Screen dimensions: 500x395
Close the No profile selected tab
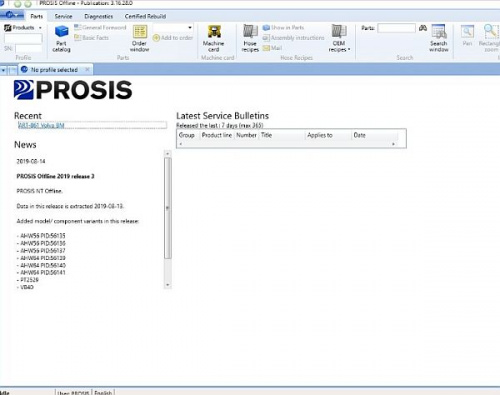[x=87, y=69]
